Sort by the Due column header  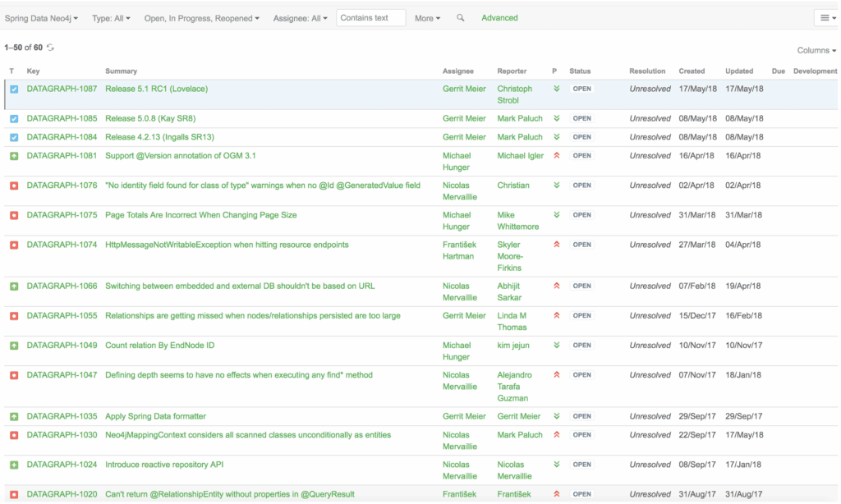pyautogui.click(x=779, y=71)
